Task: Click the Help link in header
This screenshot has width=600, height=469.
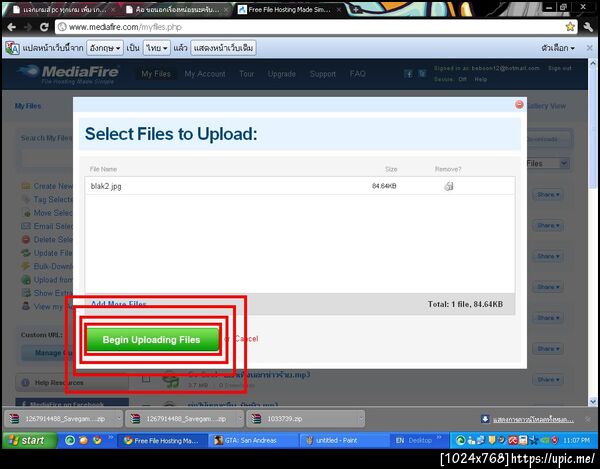Action: pyautogui.click(x=481, y=79)
